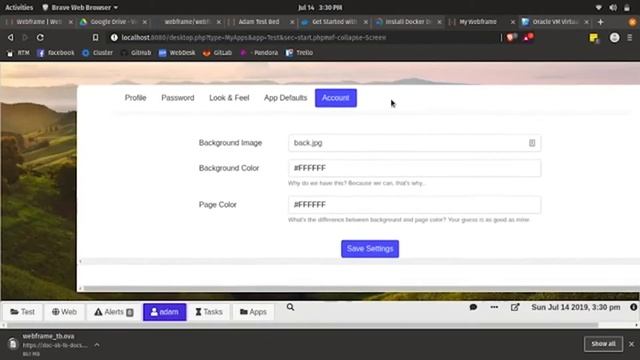This screenshot has width=640, height=360.
Task: Select the Account tab
Action: pyautogui.click(x=336, y=98)
